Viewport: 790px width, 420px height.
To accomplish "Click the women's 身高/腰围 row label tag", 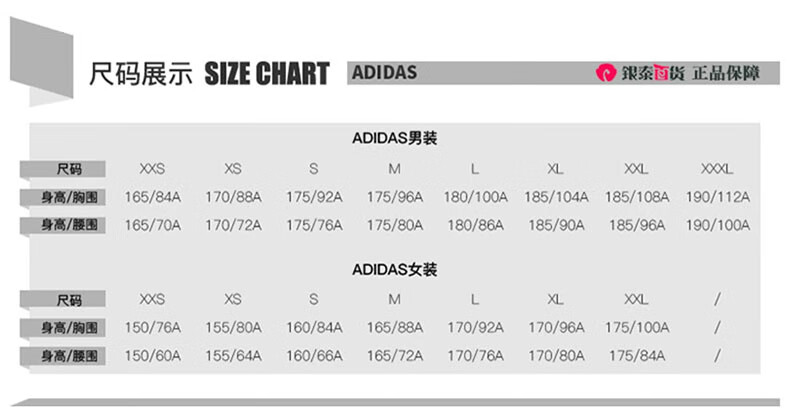I will (x=63, y=357).
